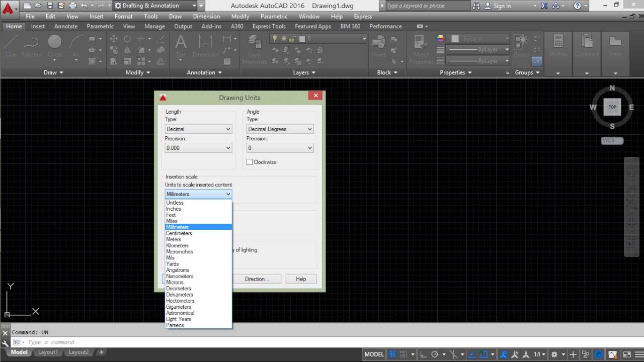
Task: Expand the Layers panel
Action: [x=304, y=72]
